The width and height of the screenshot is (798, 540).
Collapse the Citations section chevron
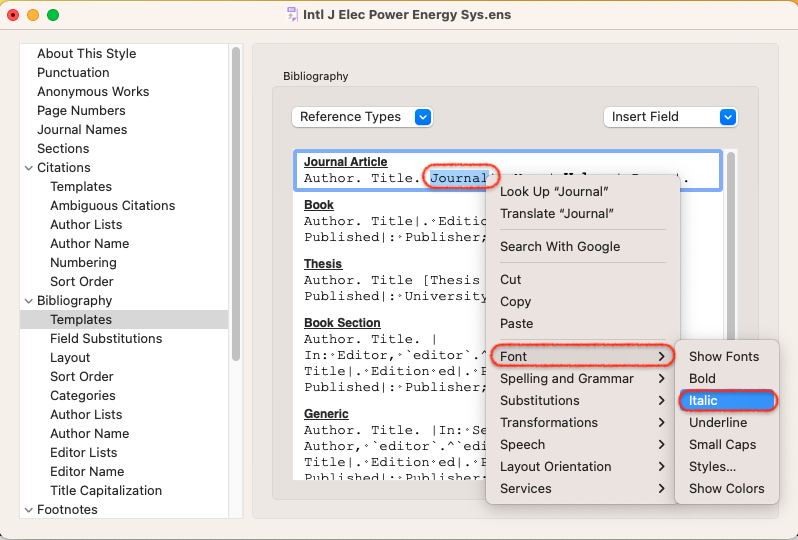28,168
